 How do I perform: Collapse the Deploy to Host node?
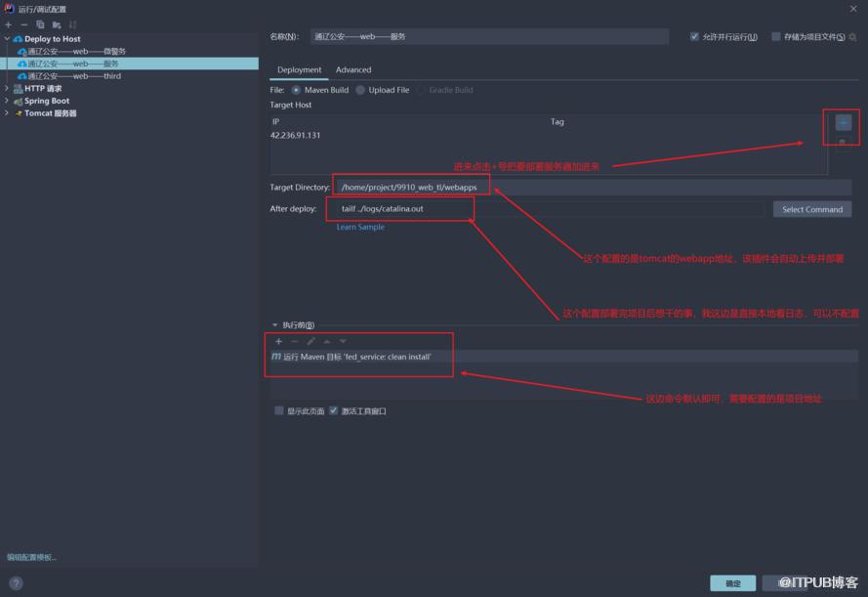pyautogui.click(x=7, y=39)
